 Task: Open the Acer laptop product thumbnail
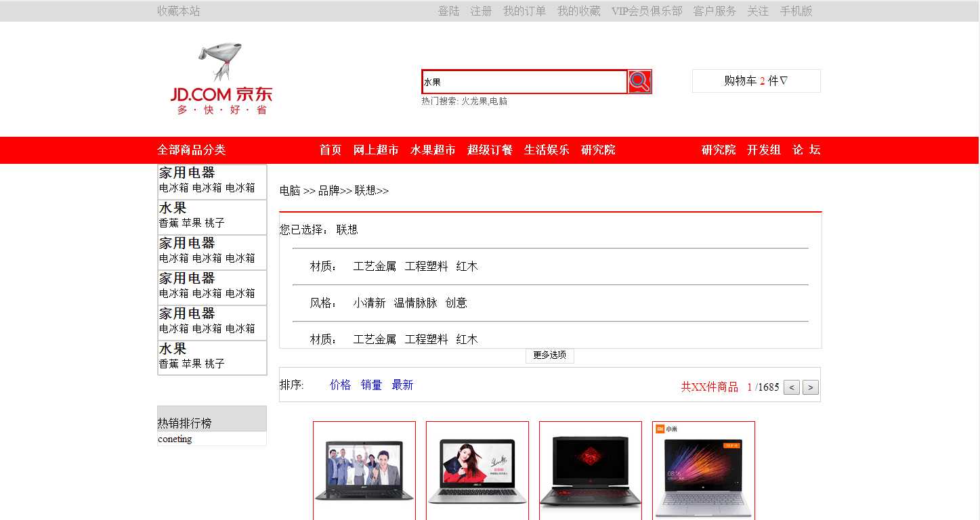click(x=364, y=471)
